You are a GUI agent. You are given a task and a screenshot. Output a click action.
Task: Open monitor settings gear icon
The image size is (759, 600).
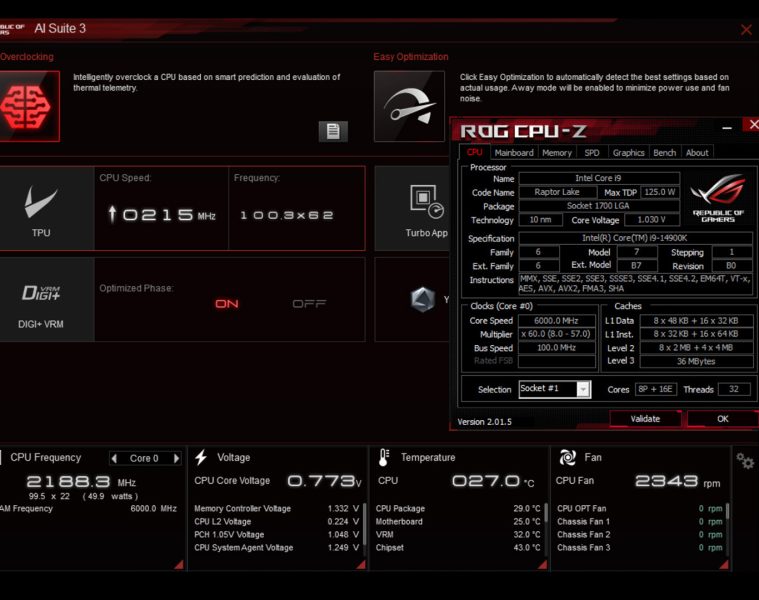click(x=745, y=461)
